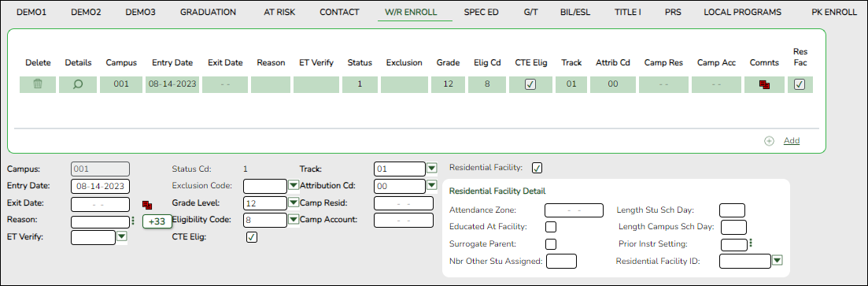
Task: Open the PK ENROLL tab
Action: coord(834,12)
